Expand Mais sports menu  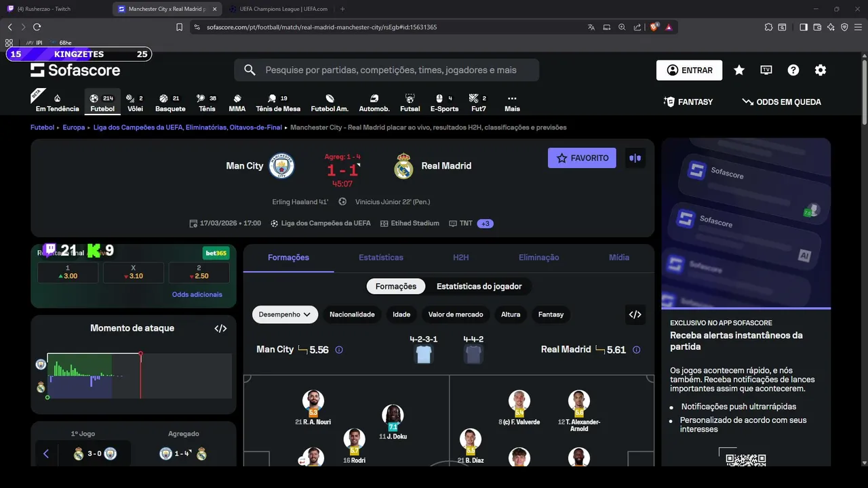(512, 103)
